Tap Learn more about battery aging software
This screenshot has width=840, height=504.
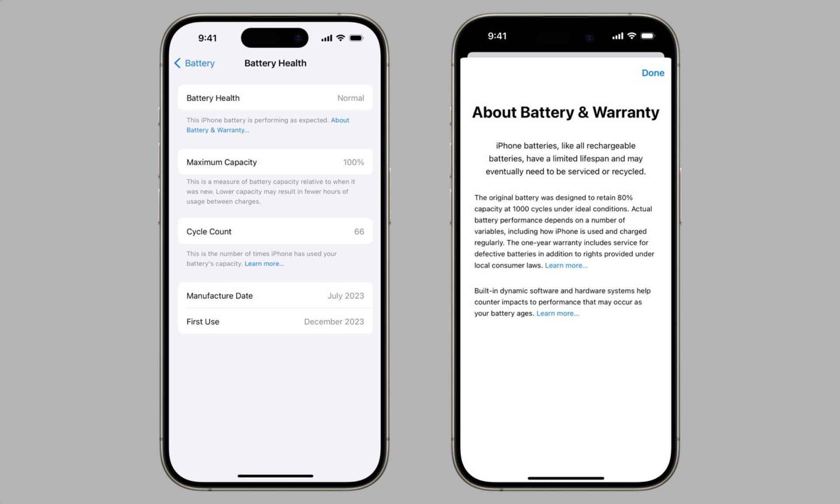[557, 313]
